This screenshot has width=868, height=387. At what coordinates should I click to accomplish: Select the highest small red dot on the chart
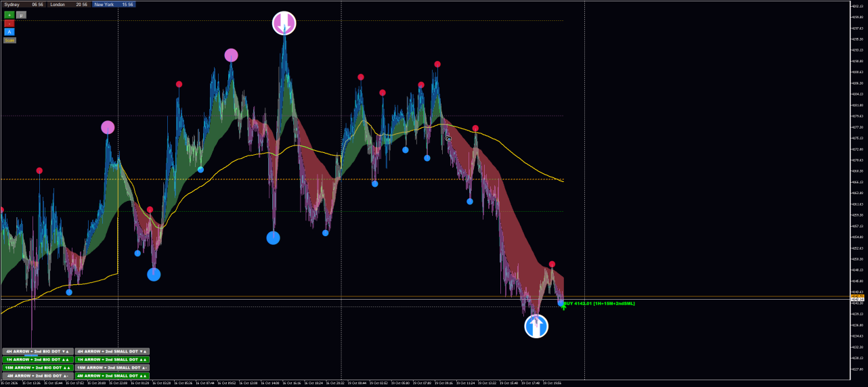click(437, 64)
